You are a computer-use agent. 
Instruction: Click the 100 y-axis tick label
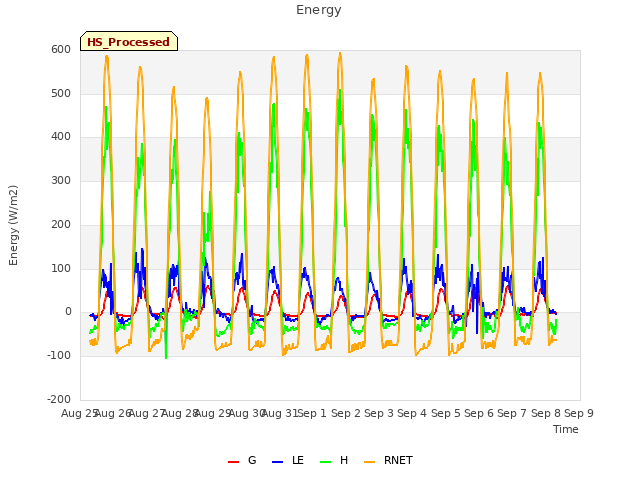pyautogui.click(x=61, y=269)
